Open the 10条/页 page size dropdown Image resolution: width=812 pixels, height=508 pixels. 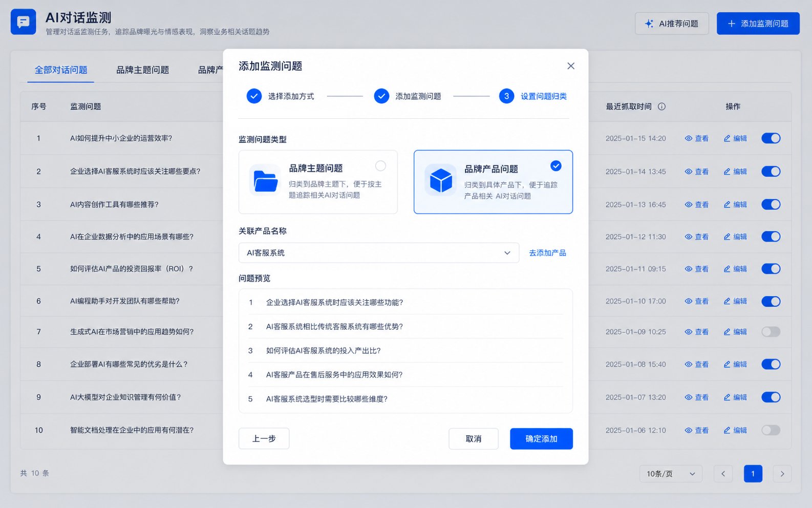pyautogui.click(x=671, y=474)
